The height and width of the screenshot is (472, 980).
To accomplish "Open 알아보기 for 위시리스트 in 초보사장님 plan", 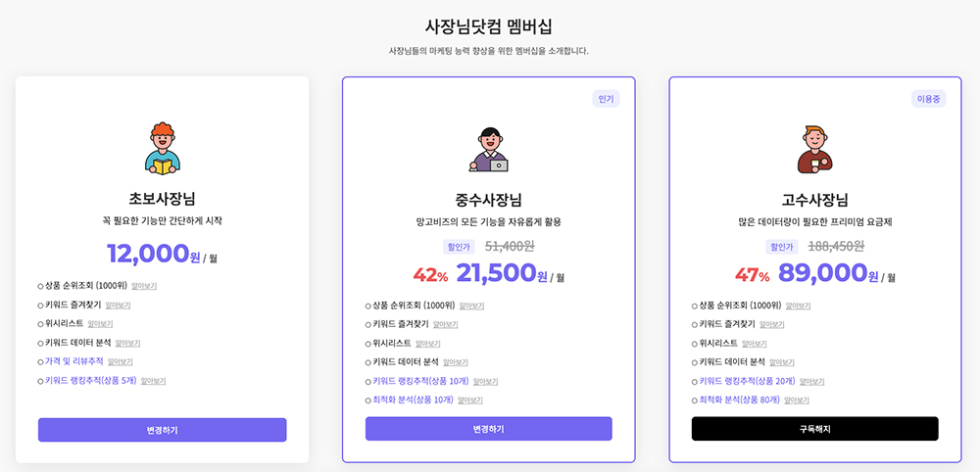I will [x=100, y=324].
